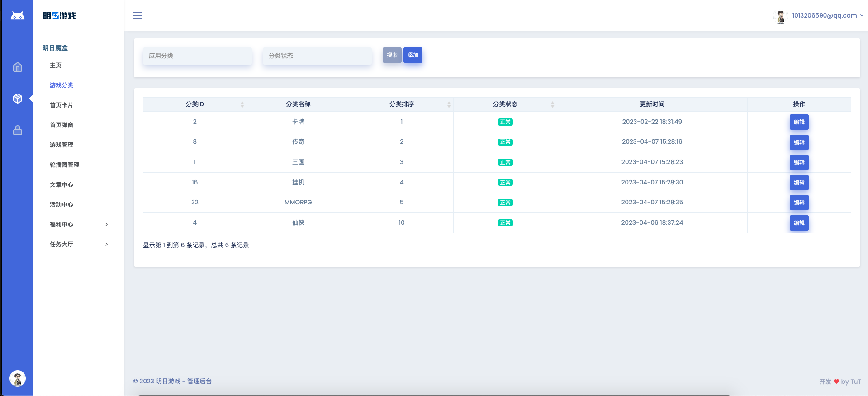Image resolution: width=868 pixels, height=396 pixels.
Task: Click the lock icon in left rail
Action: pos(18,130)
